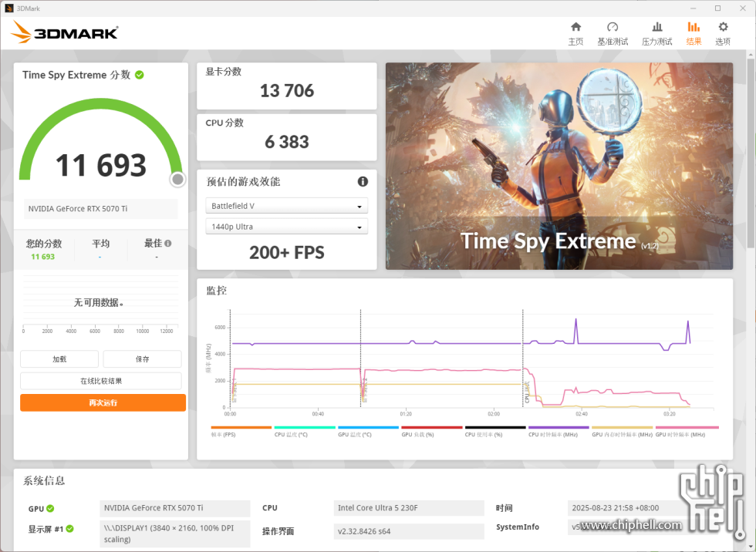Screen dimensions: 756x552
Task: Click the Intel Core Ultra 5 230F field
Action: pos(408,508)
